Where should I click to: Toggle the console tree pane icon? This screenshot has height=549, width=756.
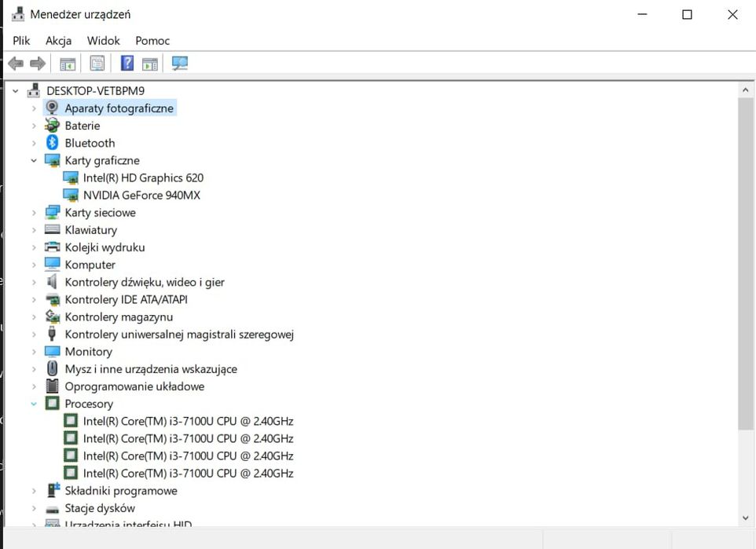click(68, 64)
